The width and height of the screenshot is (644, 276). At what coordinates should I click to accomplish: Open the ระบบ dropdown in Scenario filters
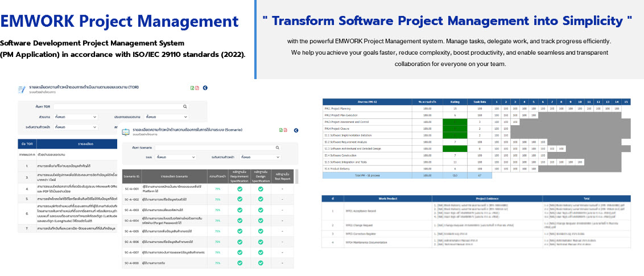click(176, 157)
